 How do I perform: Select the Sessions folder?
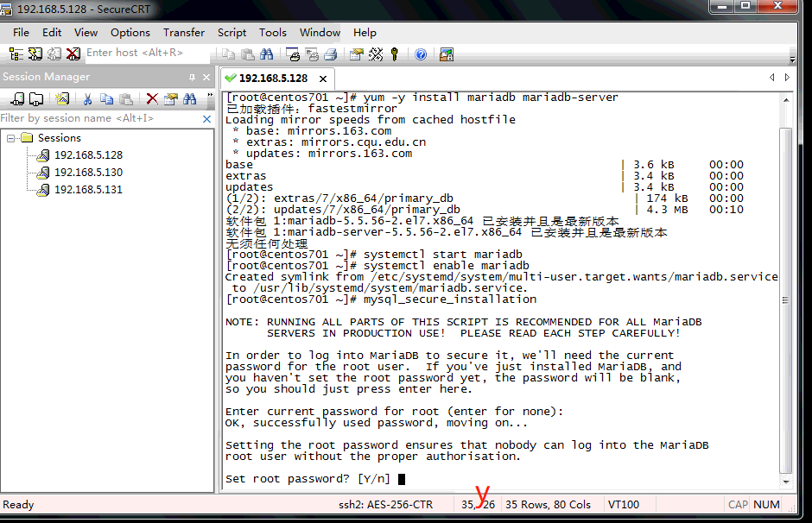59,138
